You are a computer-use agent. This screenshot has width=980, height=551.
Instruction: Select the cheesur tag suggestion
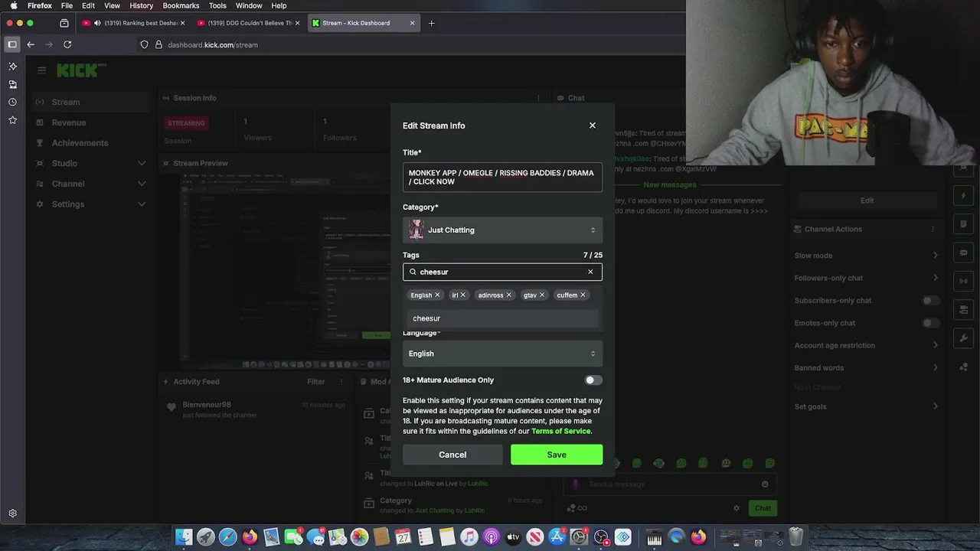coord(502,318)
